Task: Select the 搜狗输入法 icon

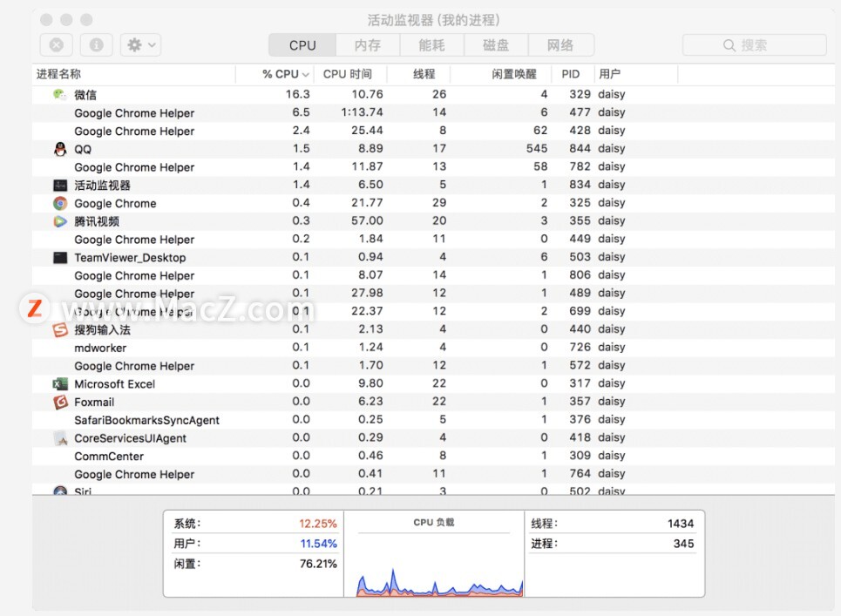Action: point(60,329)
